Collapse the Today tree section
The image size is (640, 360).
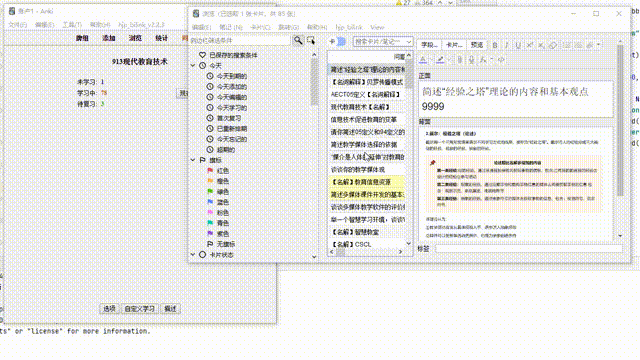tap(193, 65)
